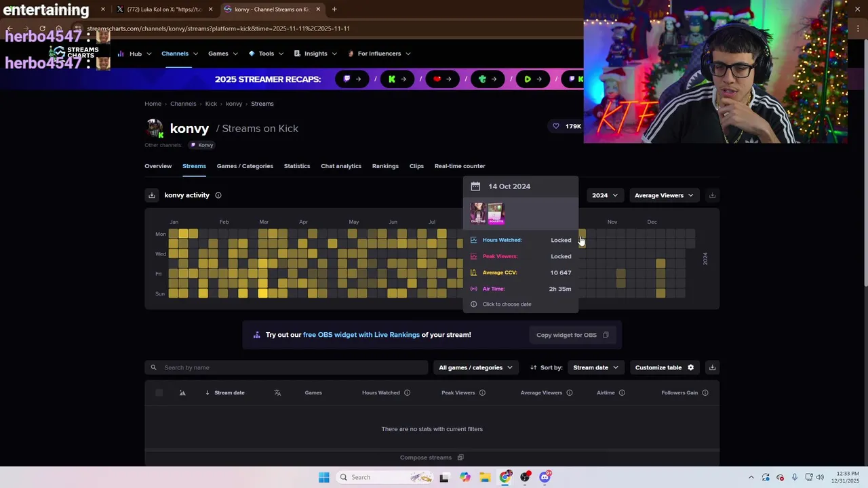Click the heart follow icon showing 179K
This screenshot has width=868, height=488.
(556, 126)
